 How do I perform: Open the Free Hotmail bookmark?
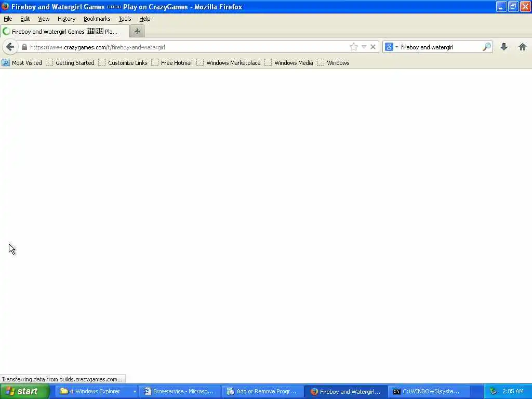172,63
